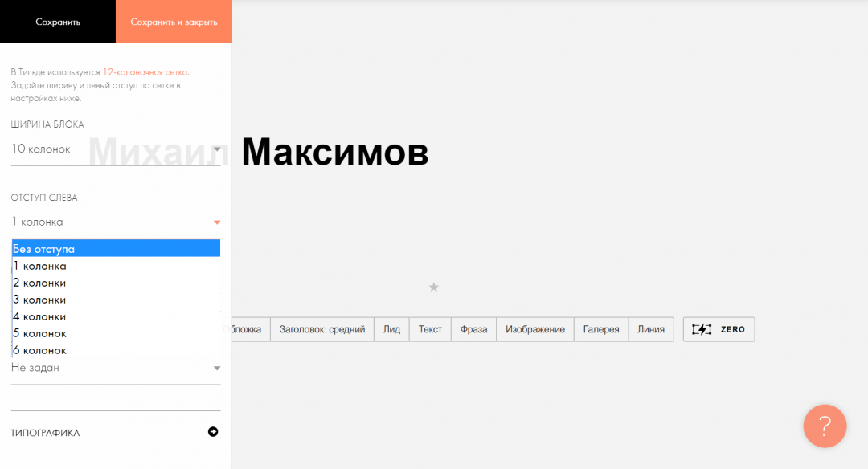Select 4 колонки option
The image size is (868, 469).
(x=116, y=316)
